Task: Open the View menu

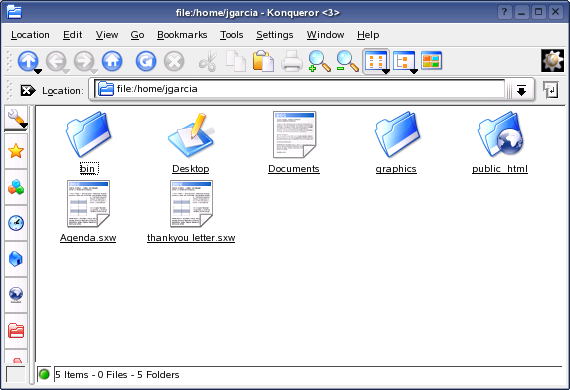Action: coord(107,35)
